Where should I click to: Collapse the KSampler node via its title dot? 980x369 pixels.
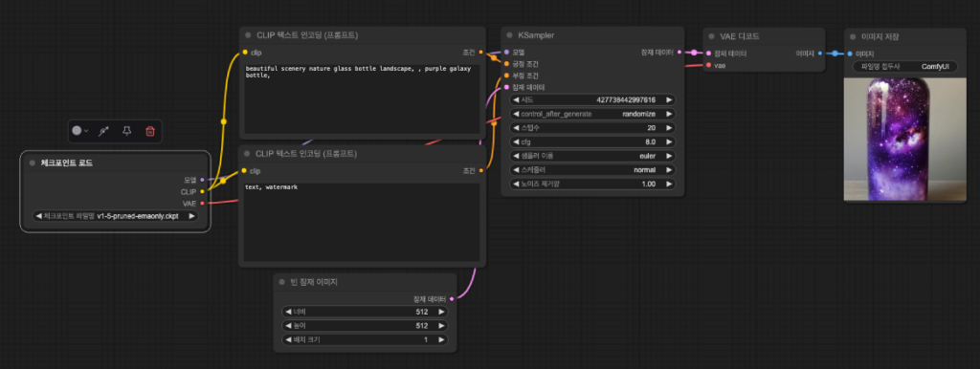tap(510, 35)
